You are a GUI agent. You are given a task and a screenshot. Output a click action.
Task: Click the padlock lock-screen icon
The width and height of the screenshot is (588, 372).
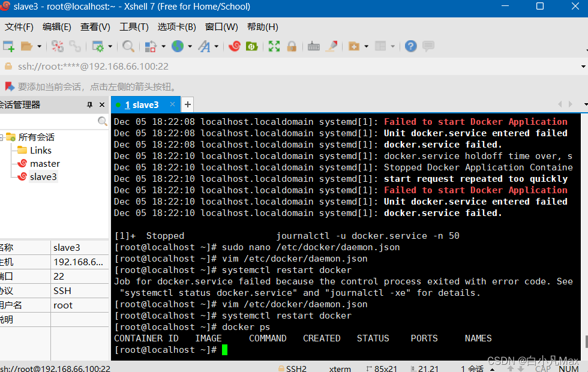[292, 47]
